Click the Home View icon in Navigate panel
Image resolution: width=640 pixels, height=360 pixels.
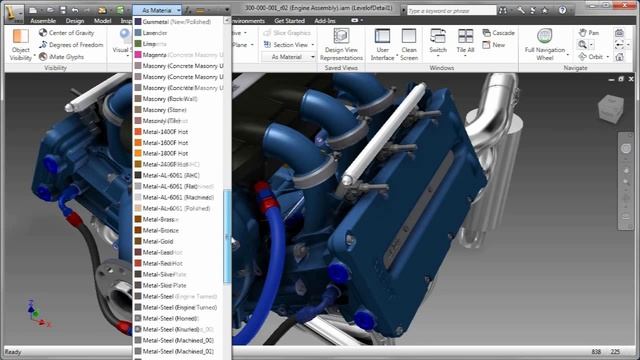(x=619, y=57)
